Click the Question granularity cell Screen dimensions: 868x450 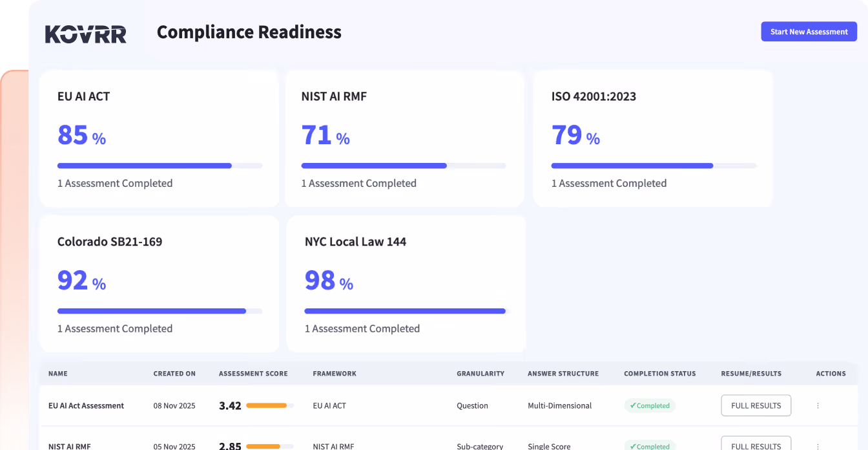[x=472, y=406]
